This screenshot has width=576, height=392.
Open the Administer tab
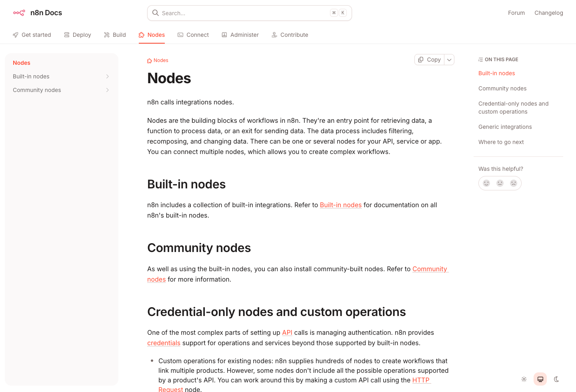coord(240,35)
